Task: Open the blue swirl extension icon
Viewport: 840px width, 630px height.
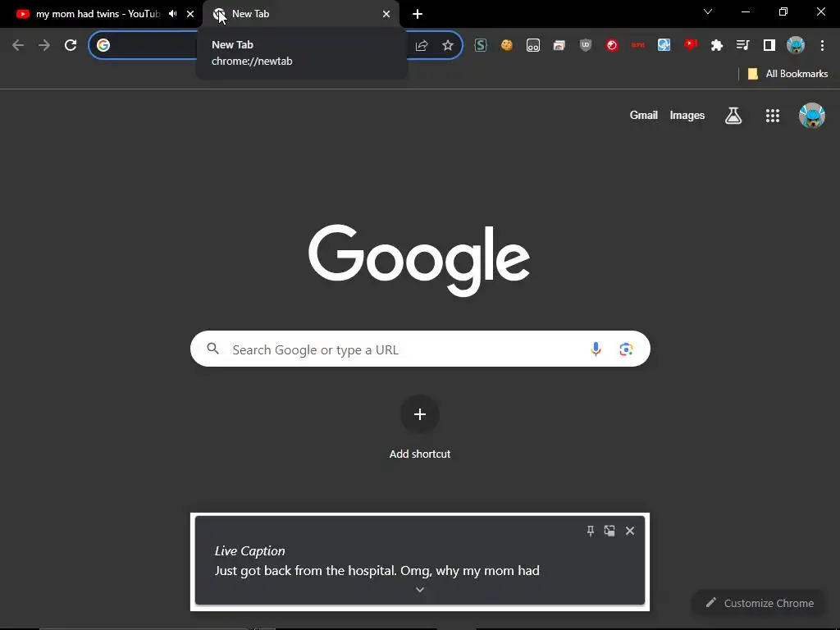Action: pyautogui.click(x=664, y=46)
